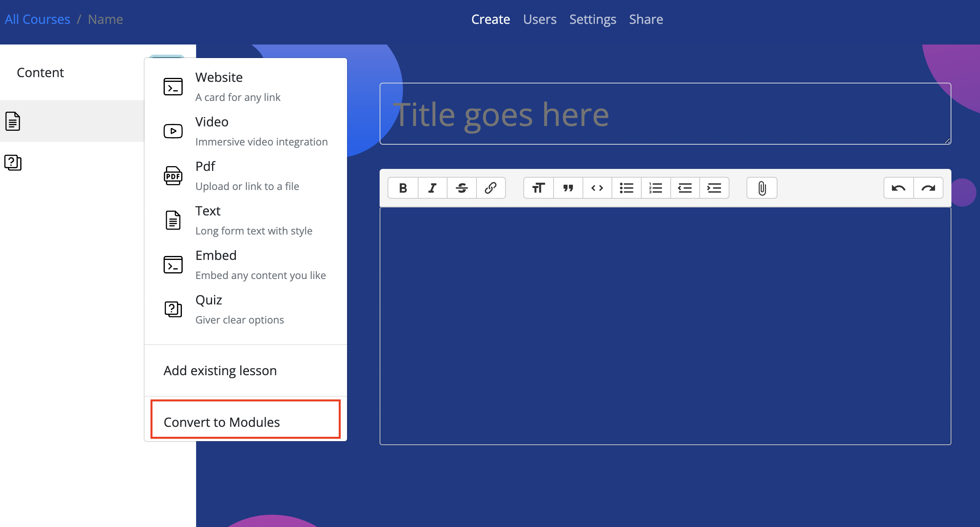Undo the last edit
980x527 pixels.
tap(899, 188)
